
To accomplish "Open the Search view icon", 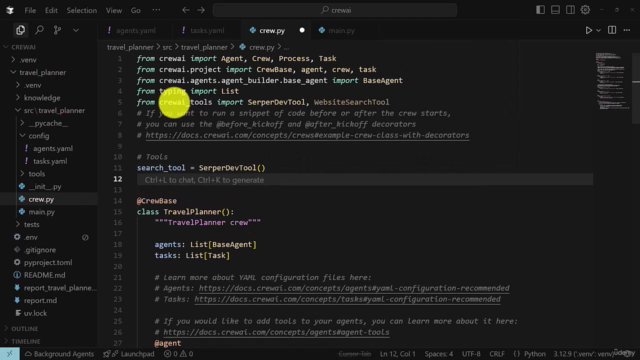I will [39, 30].
